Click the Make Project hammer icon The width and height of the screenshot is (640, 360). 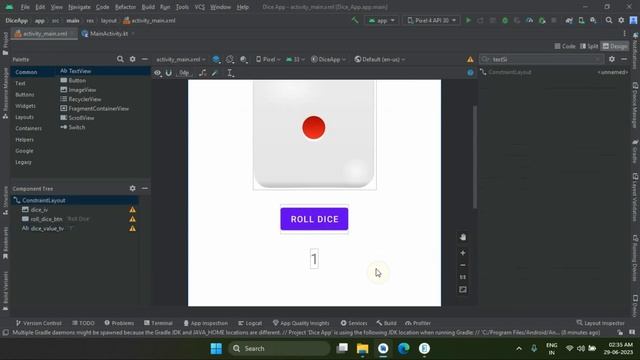(x=355, y=20)
